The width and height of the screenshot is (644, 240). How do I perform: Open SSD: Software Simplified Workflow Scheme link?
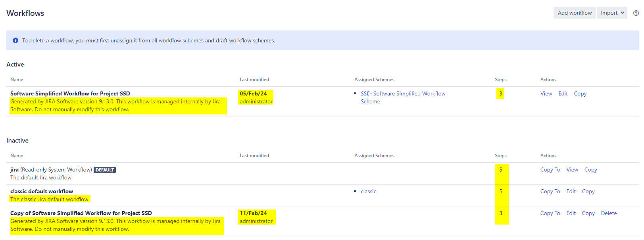[x=403, y=94]
